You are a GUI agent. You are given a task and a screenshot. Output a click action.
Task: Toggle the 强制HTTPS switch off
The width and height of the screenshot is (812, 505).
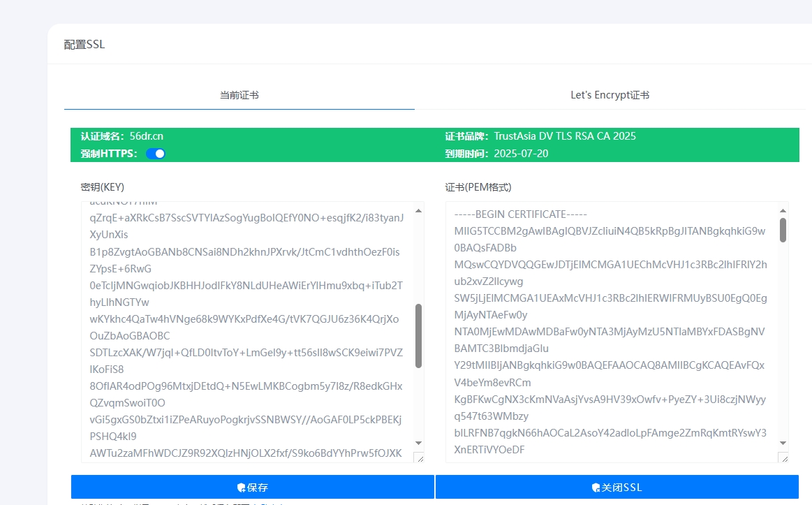coord(156,154)
